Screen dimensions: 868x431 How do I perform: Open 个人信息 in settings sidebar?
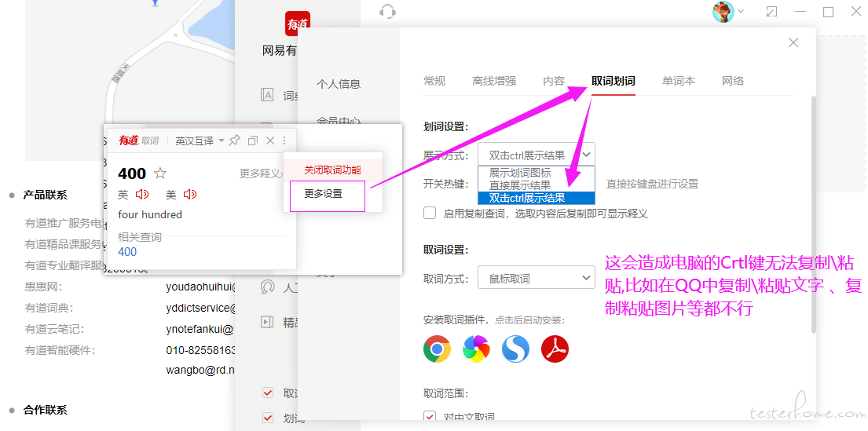[x=339, y=84]
